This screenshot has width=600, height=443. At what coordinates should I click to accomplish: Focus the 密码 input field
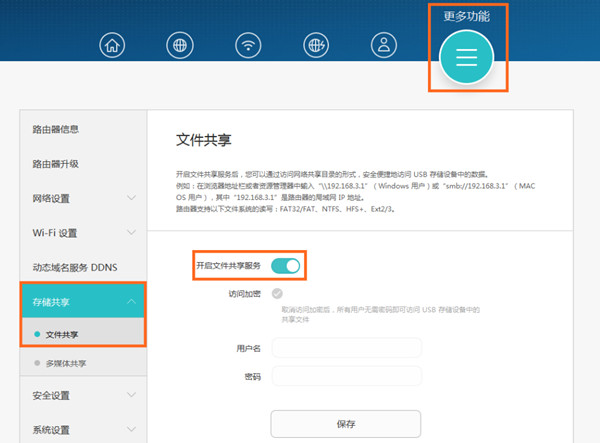coord(347,376)
